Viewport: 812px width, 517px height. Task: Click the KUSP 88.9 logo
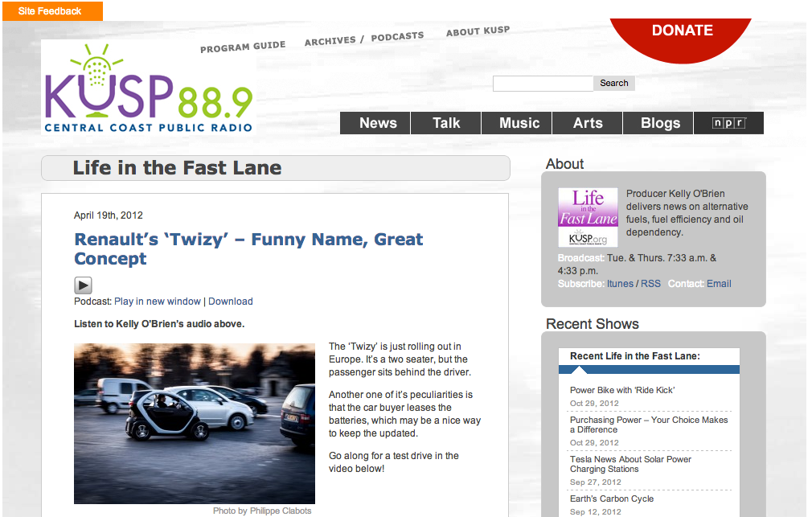(x=149, y=88)
